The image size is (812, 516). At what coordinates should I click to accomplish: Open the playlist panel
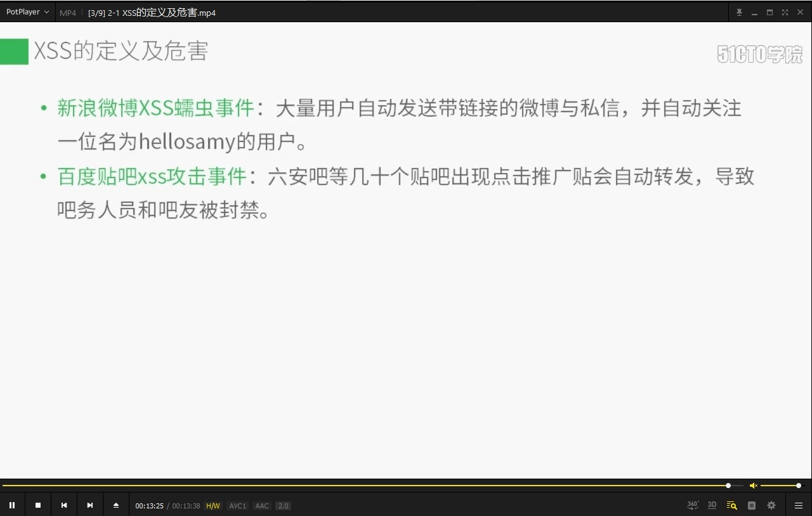pyautogui.click(x=798, y=505)
